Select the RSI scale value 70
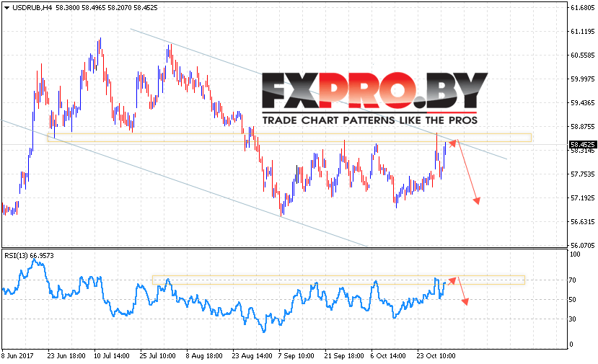This screenshot has height=364, width=598. tap(573, 280)
